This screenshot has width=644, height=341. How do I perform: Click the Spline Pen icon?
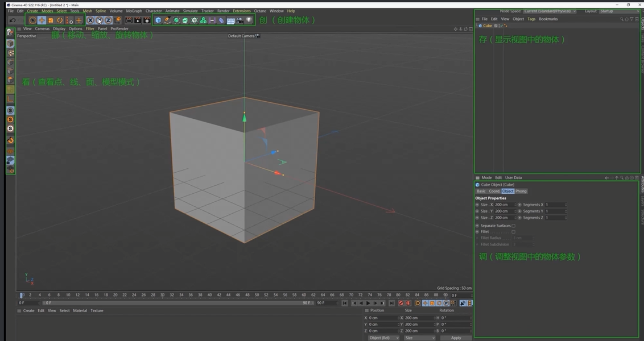click(167, 20)
